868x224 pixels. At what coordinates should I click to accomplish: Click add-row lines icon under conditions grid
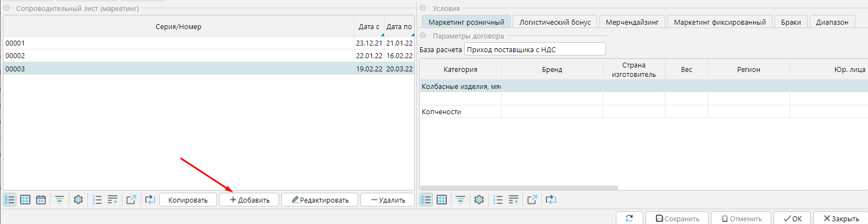coord(514,200)
